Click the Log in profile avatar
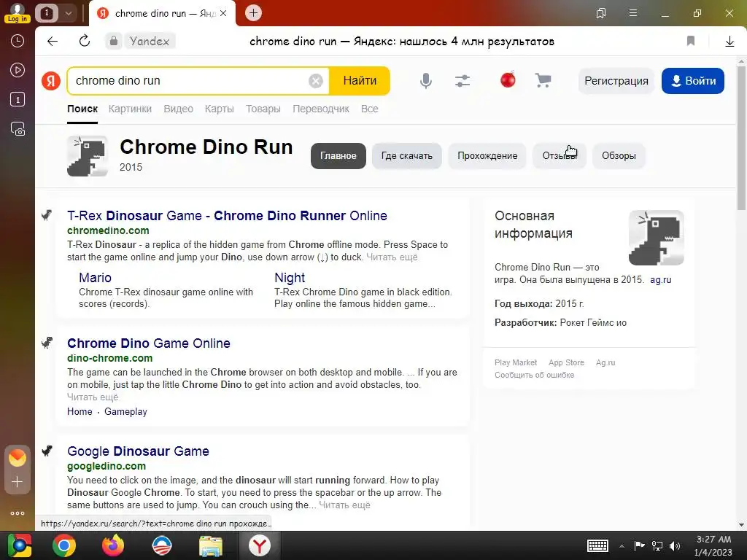The height and width of the screenshot is (560, 747). pyautogui.click(x=18, y=13)
